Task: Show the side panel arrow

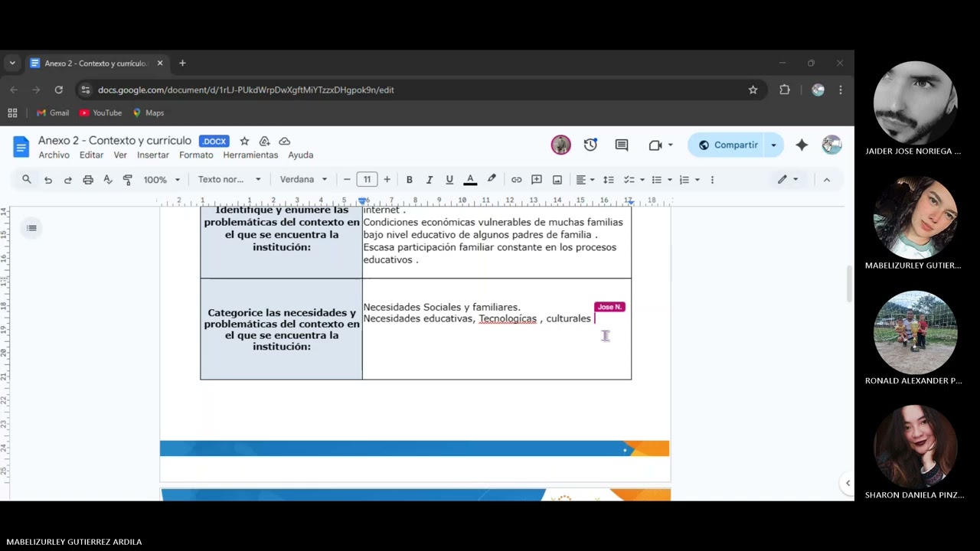Action: pyautogui.click(x=848, y=483)
